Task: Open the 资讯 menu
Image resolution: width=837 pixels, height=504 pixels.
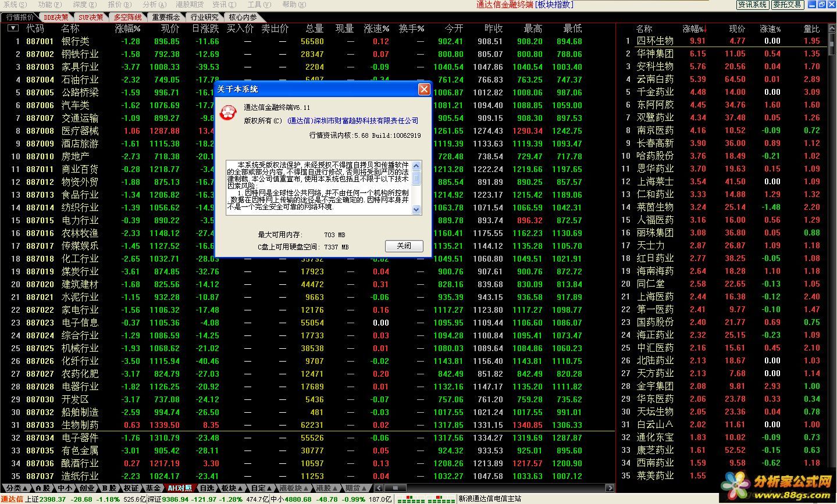Action: pos(223,4)
